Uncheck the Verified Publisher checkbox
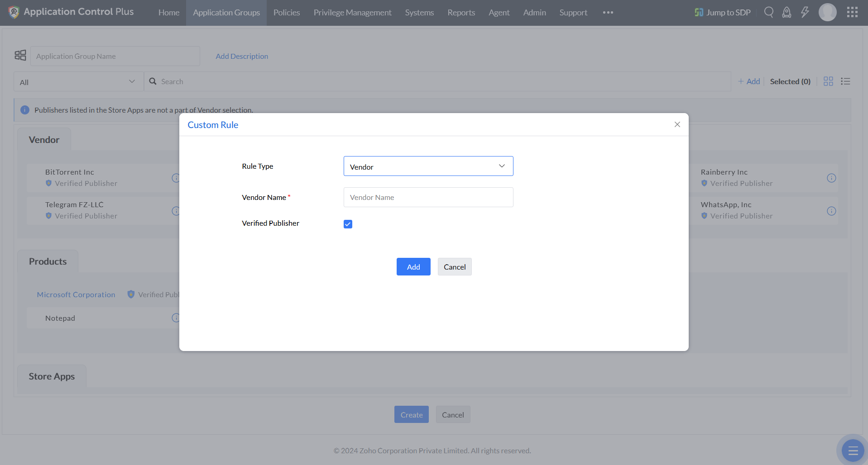Screen dimensions: 868x465 pos(348,224)
